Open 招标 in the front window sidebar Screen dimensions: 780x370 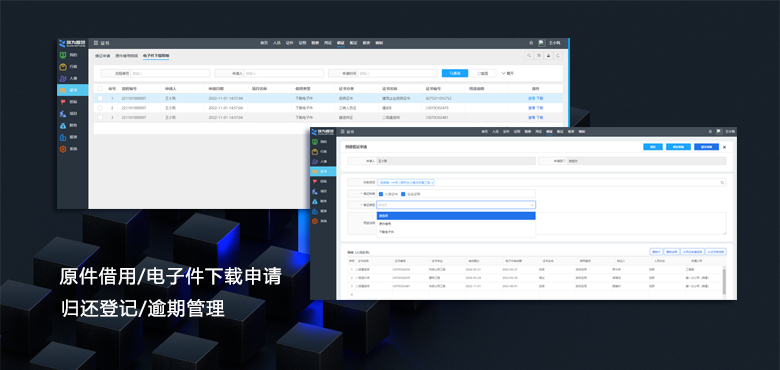323,182
